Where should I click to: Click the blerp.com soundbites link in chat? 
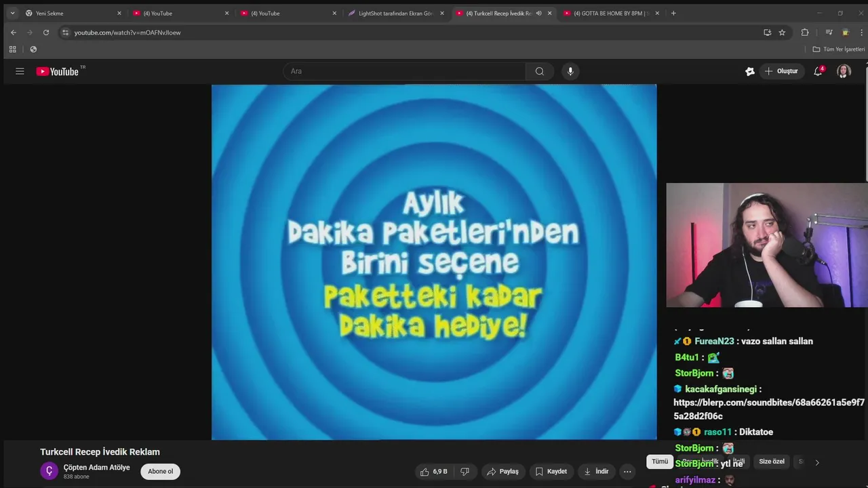[x=769, y=409]
